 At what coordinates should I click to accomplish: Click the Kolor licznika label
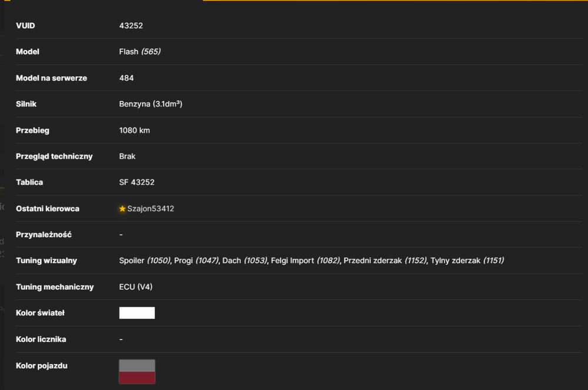[41, 339]
